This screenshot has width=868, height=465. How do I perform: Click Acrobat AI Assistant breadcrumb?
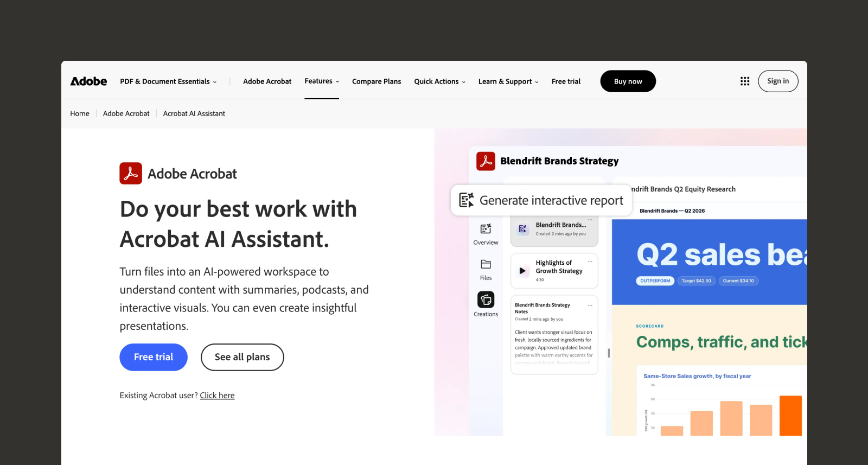click(194, 113)
